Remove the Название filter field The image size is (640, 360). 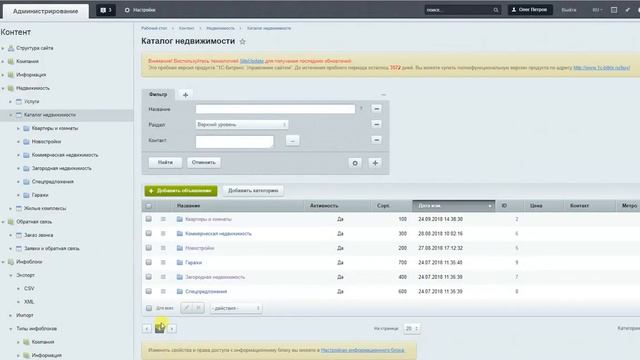(376, 109)
